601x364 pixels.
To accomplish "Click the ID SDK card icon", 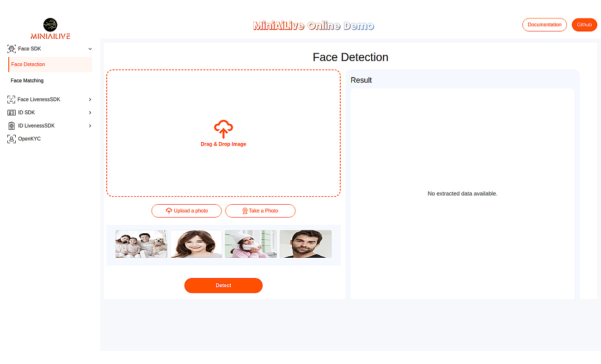I will pyautogui.click(x=12, y=113).
